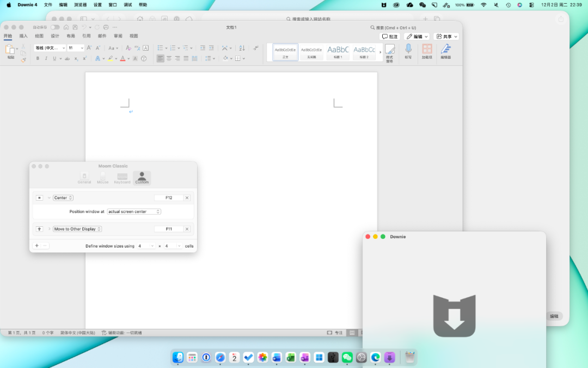Collapse the Center action disclosure chevron
The width and height of the screenshot is (588, 368).
point(48,198)
